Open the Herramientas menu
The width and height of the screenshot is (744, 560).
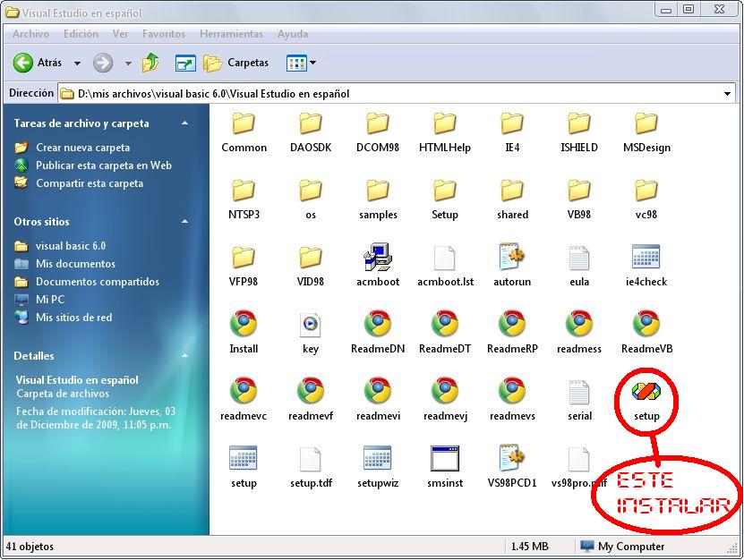[231, 34]
